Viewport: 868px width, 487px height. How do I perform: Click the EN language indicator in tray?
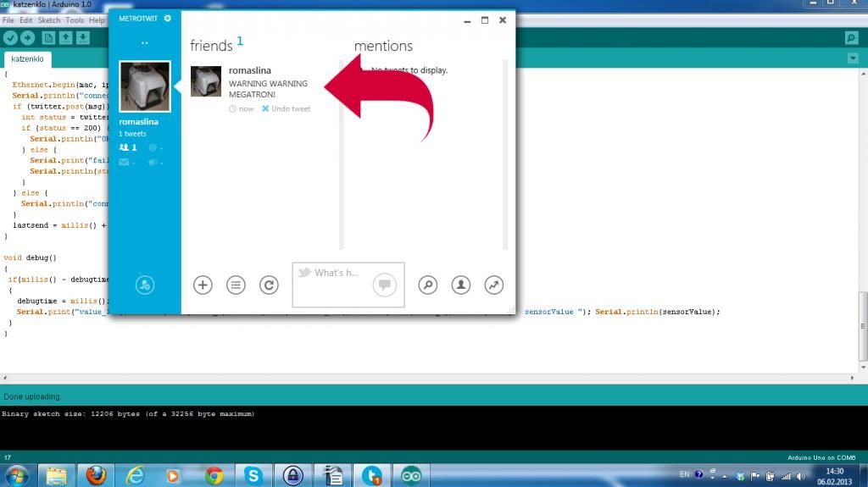tap(684, 474)
